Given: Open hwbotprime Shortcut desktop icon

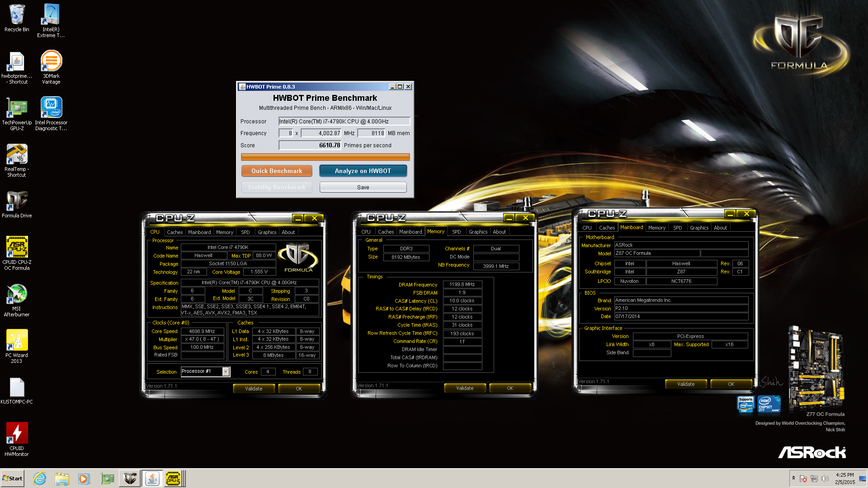Looking at the screenshot, I should [17, 68].
